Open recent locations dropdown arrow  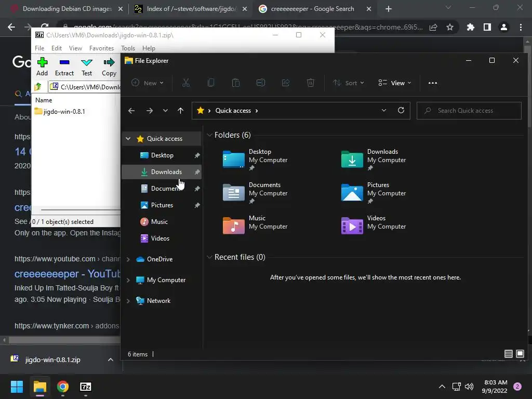[165, 111]
